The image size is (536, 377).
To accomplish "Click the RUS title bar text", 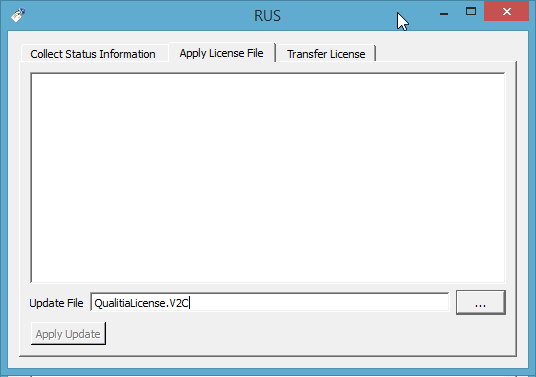I will coord(267,16).
